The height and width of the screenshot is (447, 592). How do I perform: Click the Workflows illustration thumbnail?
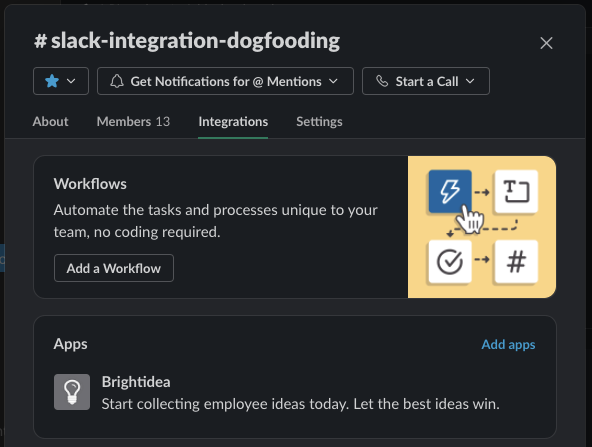coord(482,227)
